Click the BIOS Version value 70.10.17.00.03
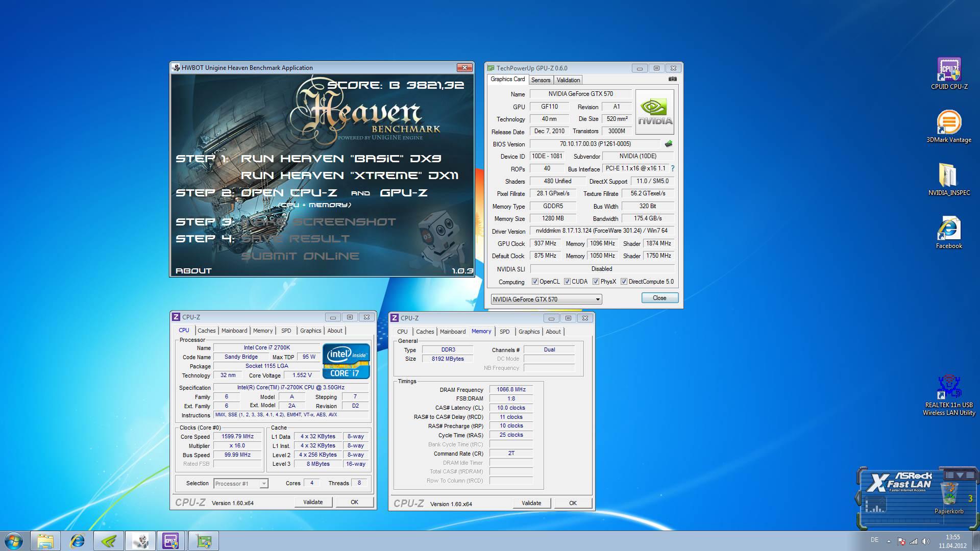The height and width of the screenshot is (551, 980). point(595,144)
